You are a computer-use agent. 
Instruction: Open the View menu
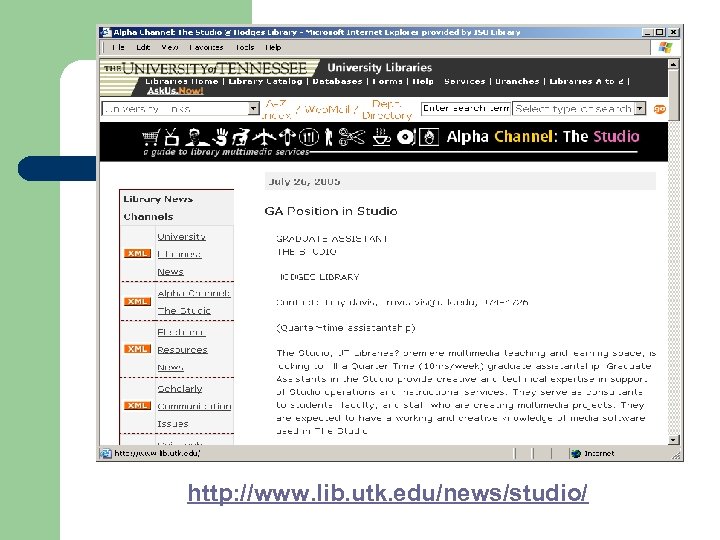[x=169, y=47]
